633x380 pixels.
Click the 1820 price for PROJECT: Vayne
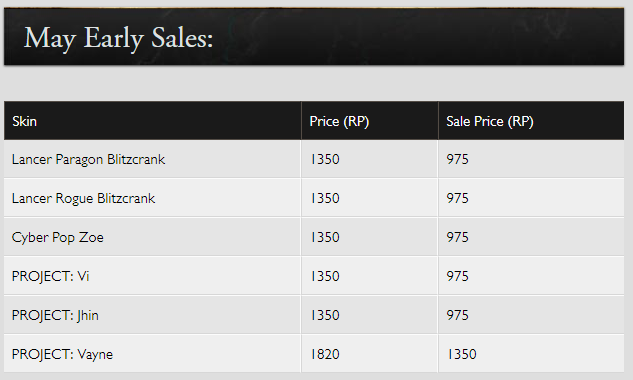(x=325, y=354)
